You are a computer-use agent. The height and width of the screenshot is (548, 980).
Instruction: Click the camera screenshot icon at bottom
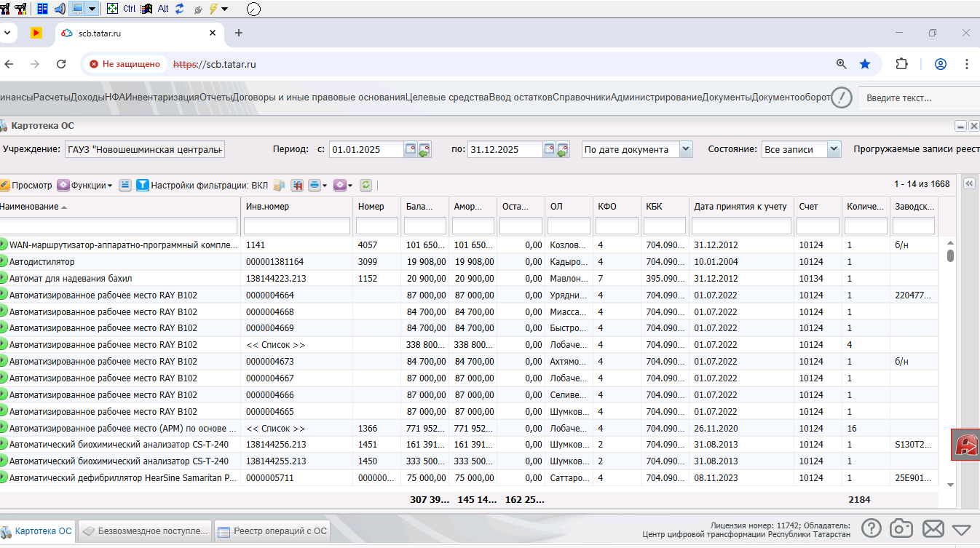(902, 528)
